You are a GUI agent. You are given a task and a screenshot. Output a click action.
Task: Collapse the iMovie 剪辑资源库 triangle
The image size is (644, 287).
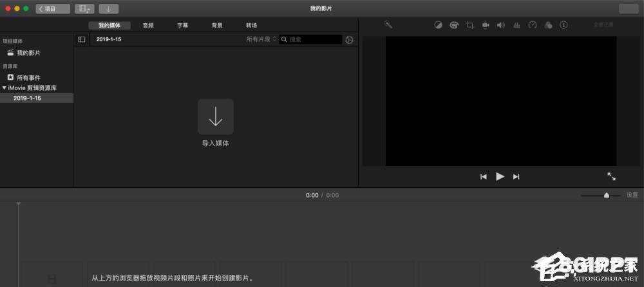pos(4,88)
